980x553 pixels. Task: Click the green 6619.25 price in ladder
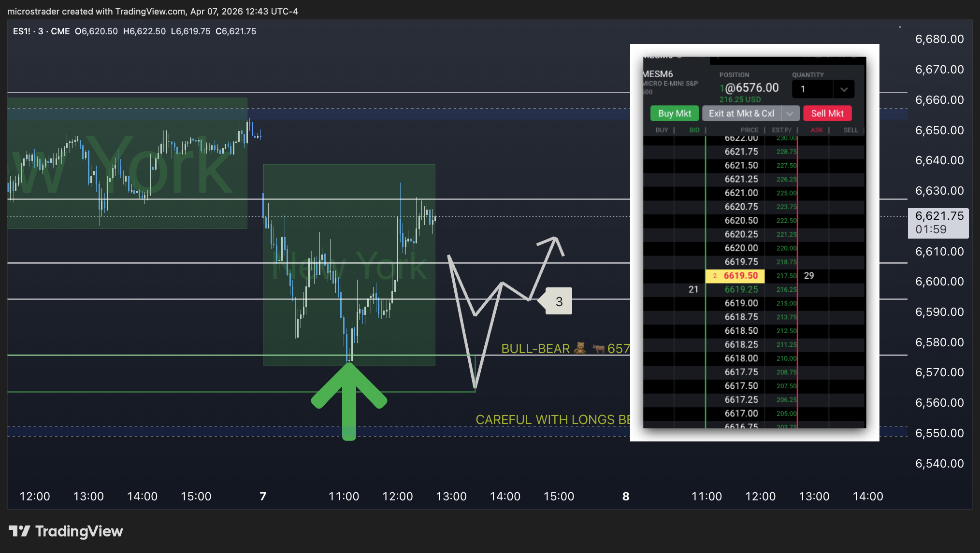pyautogui.click(x=741, y=290)
